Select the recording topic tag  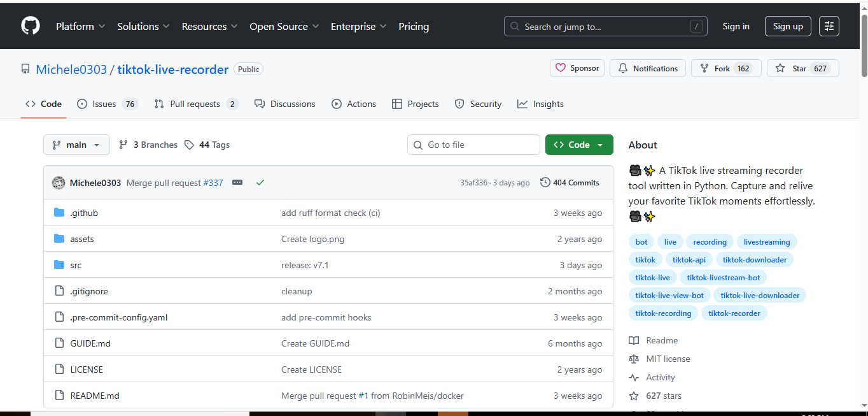pos(710,242)
